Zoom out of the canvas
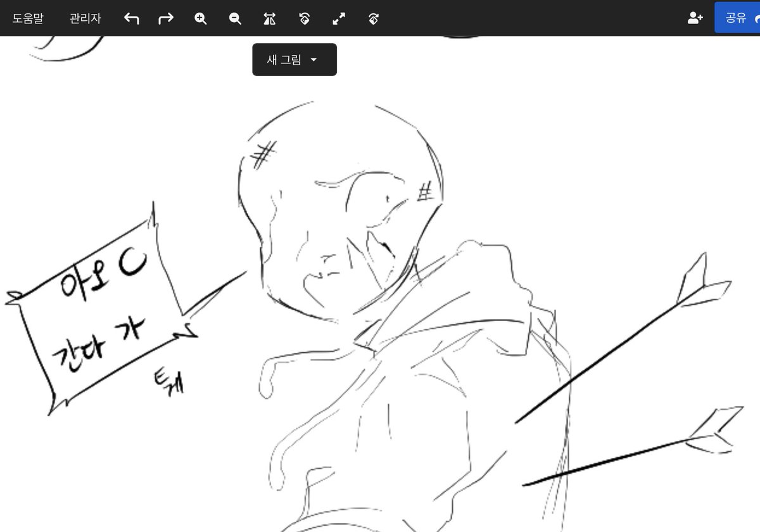Screen dimensions: 760x532 [x=235, y=18]
